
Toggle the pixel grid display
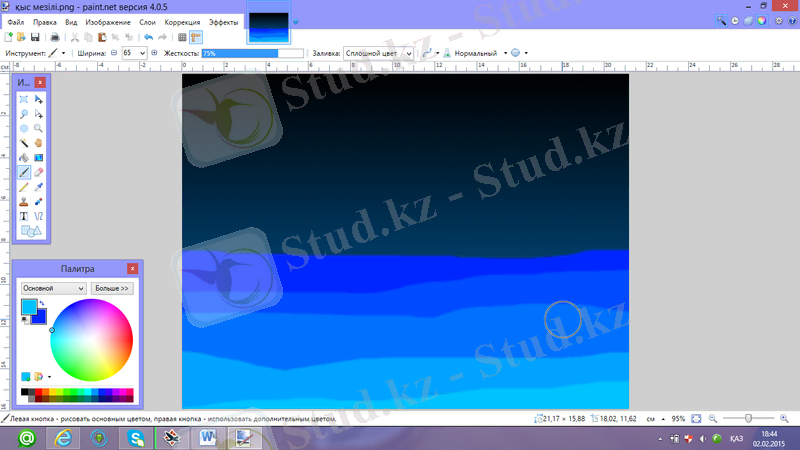pyautogui.click(x=181, y=37)
